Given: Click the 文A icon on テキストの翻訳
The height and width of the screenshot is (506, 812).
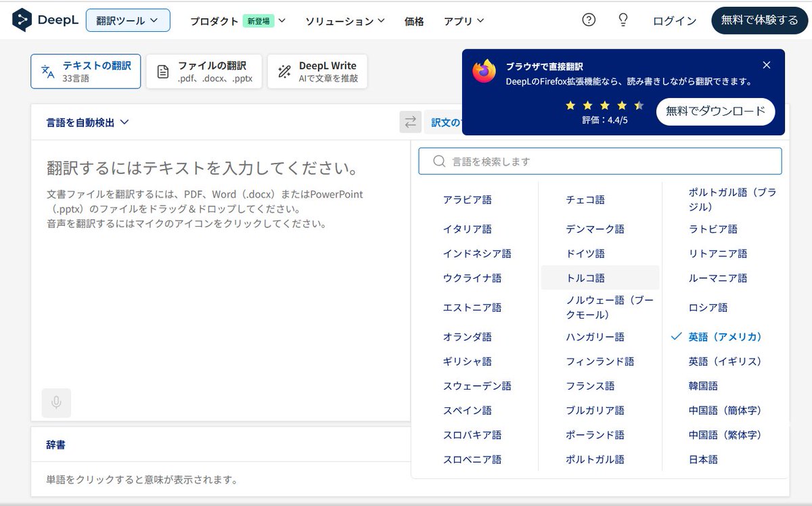Looking at the screenshot, I should coord(47,70).
